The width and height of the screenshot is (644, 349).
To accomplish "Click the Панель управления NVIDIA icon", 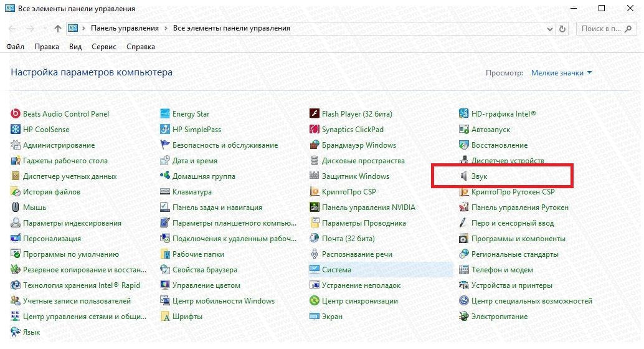I will (314, 208).
